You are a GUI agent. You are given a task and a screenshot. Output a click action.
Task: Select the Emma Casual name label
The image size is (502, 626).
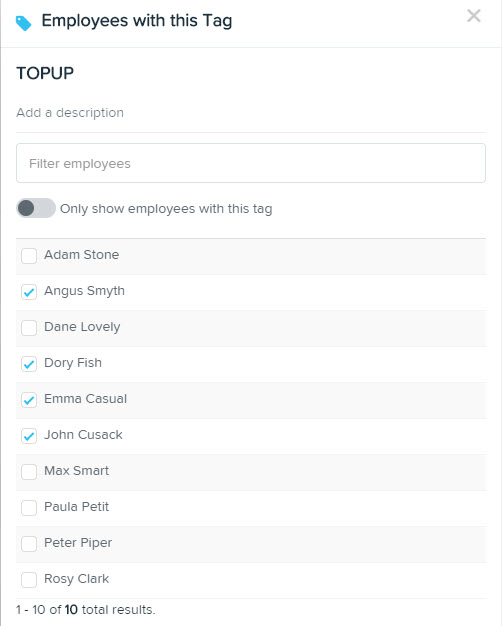click(x=85, y=399)
